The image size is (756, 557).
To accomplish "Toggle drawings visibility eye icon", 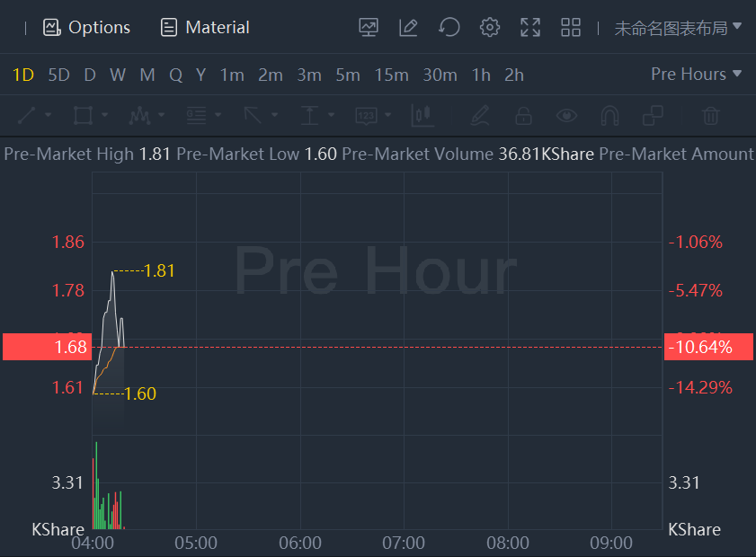I will [565, 115].
